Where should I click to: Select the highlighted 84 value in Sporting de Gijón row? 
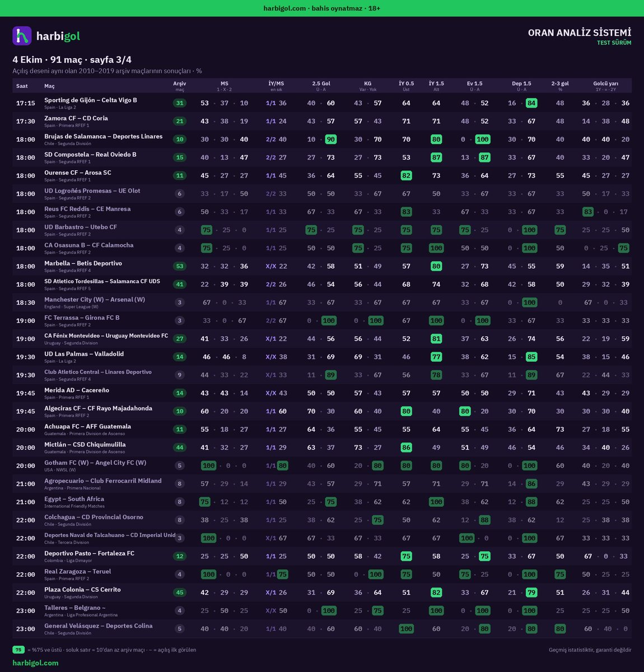[531, 103]
